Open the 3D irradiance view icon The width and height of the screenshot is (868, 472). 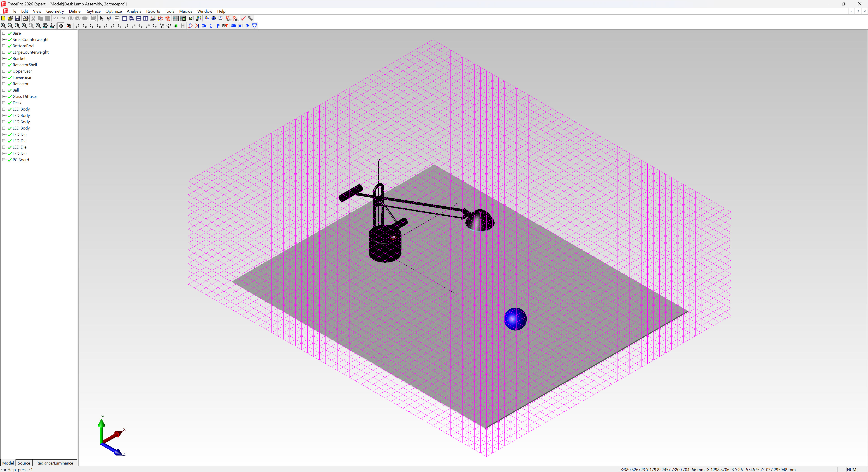pos(198,18)
